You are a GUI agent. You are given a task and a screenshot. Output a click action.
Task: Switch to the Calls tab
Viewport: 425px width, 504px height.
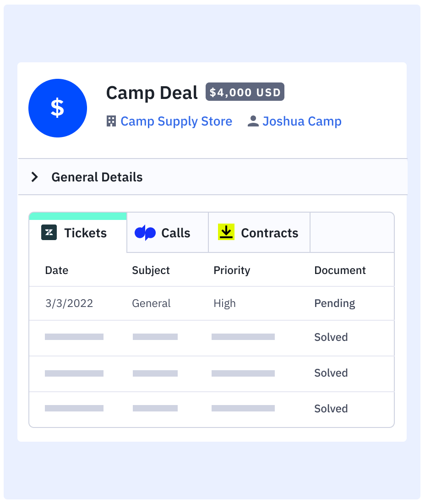coord(168,233)
